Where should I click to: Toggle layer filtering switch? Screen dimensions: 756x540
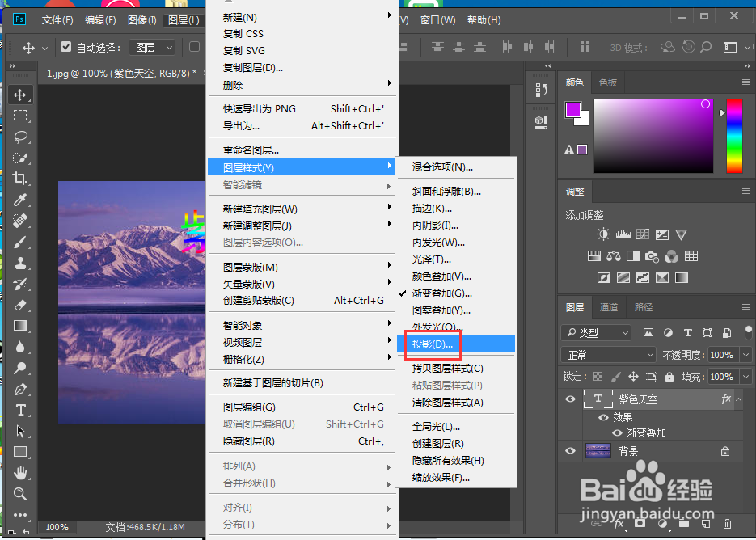tap(748, 331)
